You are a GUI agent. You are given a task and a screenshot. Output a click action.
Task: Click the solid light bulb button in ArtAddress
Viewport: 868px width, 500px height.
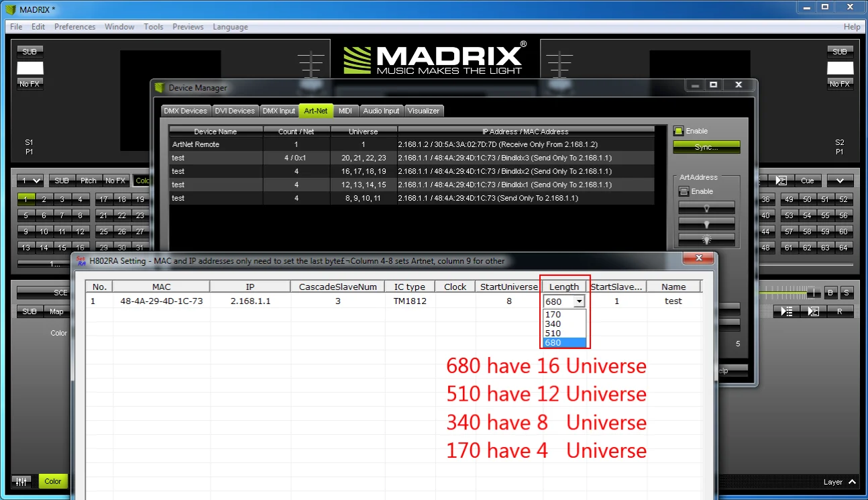click(706, 223)
